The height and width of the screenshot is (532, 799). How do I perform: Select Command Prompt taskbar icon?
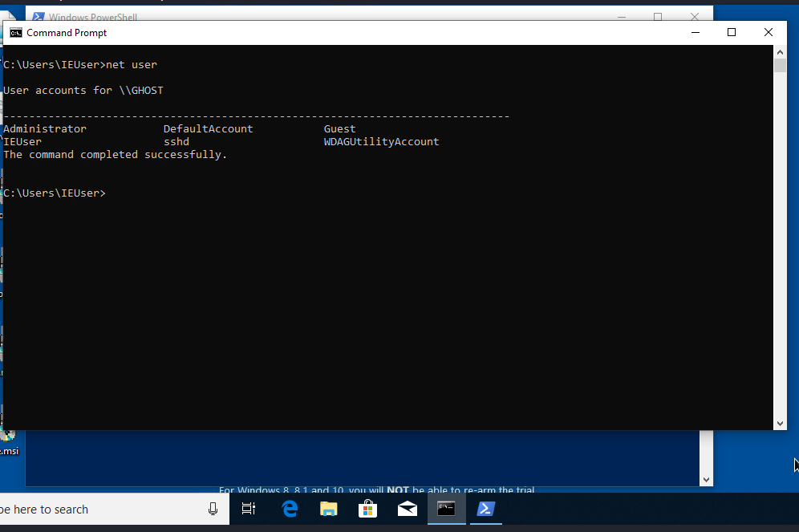pos(446,509)
